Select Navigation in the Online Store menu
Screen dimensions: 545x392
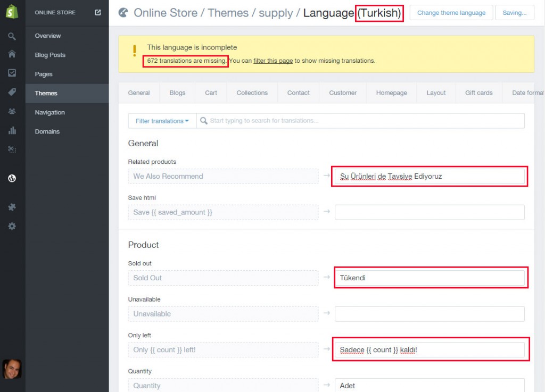49,112
